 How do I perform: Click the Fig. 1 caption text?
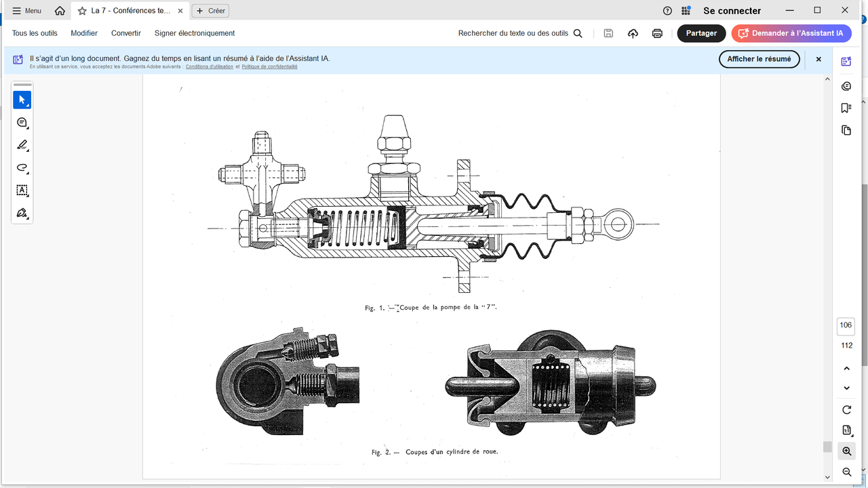click(x=431, y=308)
